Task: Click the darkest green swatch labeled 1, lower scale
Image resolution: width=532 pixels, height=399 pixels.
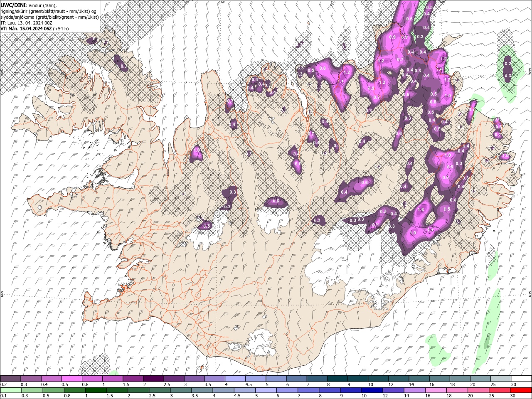Action: pyautogui.click(x=96, y=390)
